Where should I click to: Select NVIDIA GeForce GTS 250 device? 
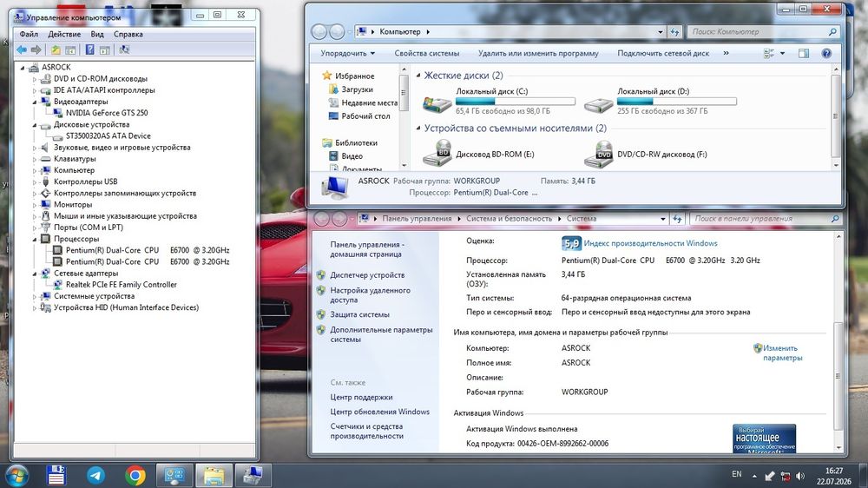click(x=107, y=113)
